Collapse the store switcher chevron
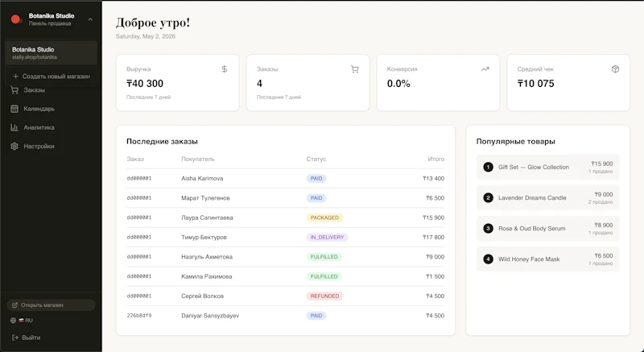This screenshot has height=352, width=644. click(x=90, y=19)
